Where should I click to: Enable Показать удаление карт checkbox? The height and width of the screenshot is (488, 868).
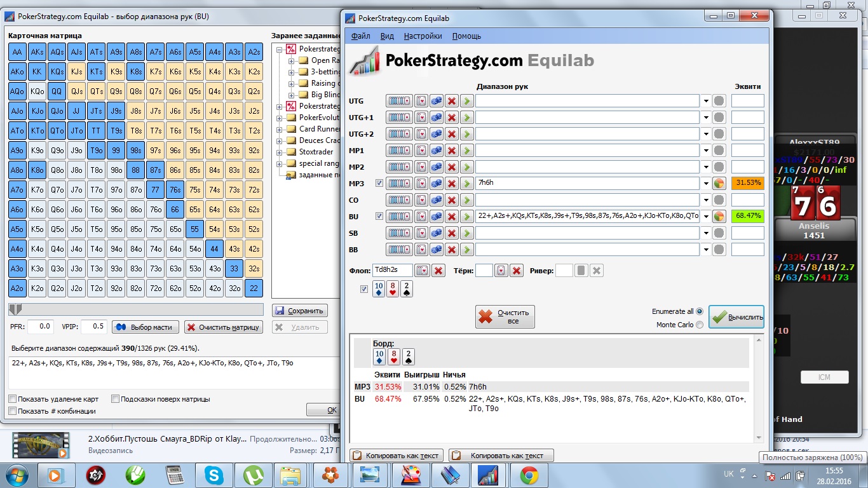[x=13, y=399]
